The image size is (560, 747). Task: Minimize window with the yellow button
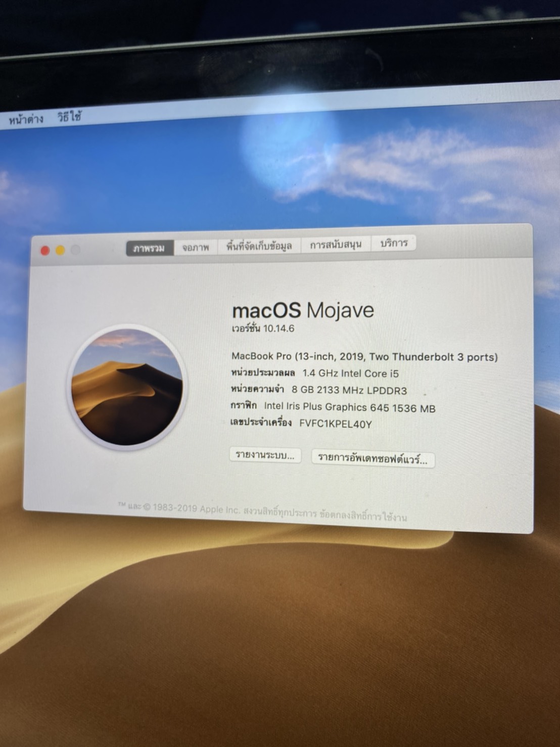pyautogui.click(x=60, y=251)
